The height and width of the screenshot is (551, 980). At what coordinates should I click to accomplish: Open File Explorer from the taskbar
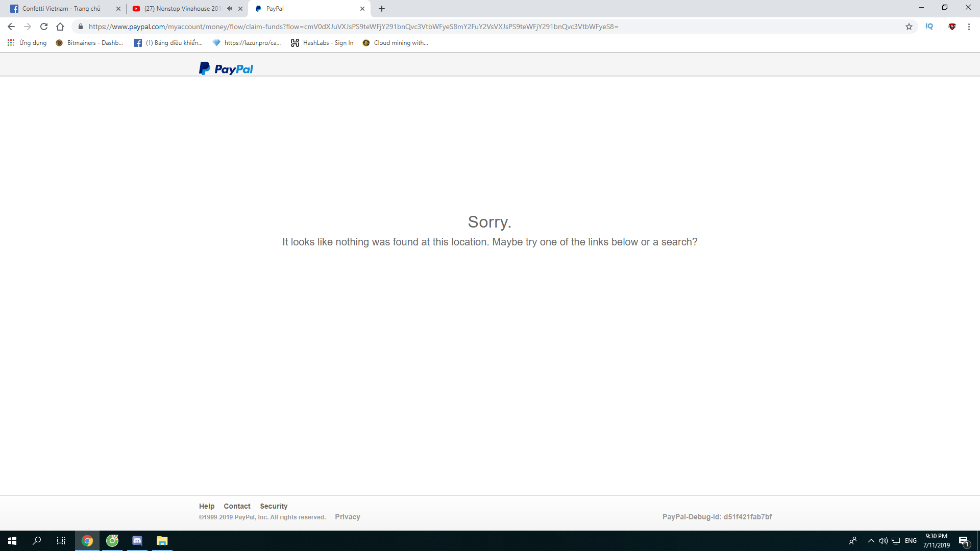point(162,541)
